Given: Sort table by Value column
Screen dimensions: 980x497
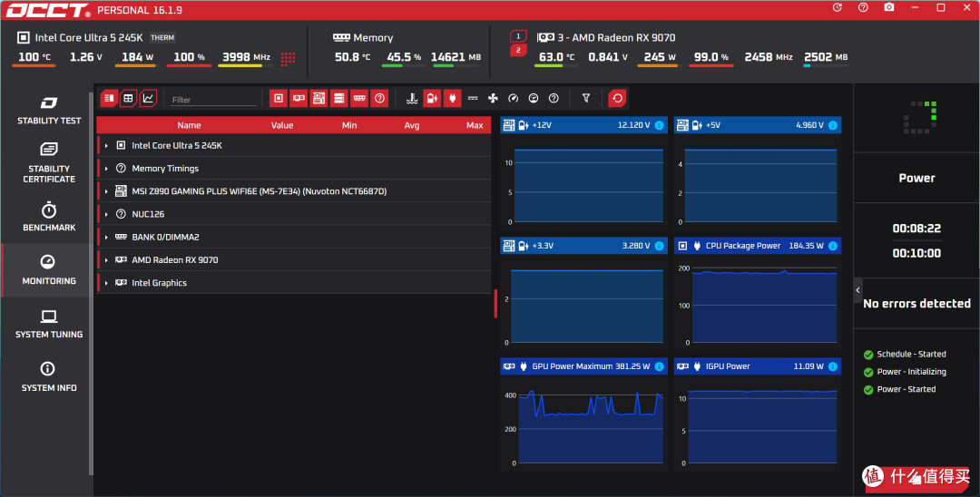Looking at the screenshot, I should [x=282, y=125].
